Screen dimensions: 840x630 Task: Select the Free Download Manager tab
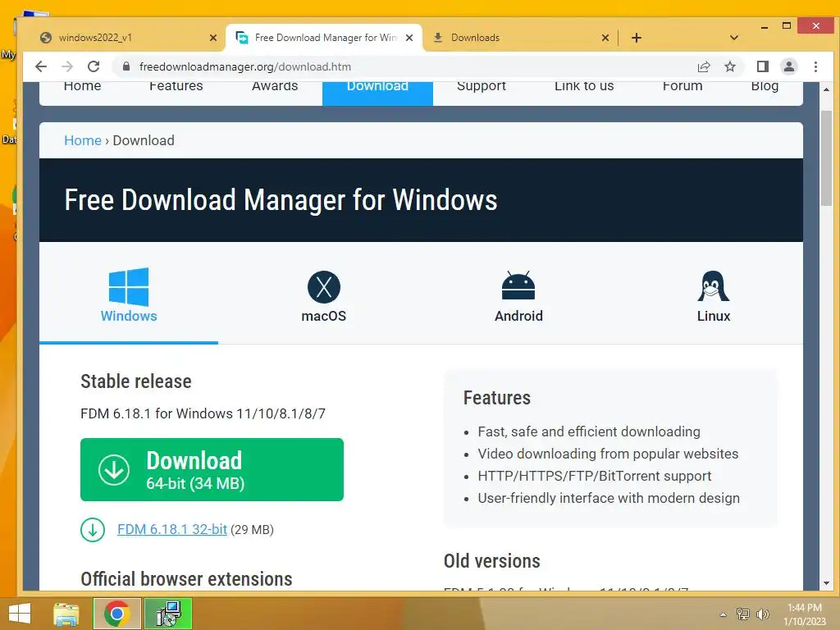(x=324, y=38)
